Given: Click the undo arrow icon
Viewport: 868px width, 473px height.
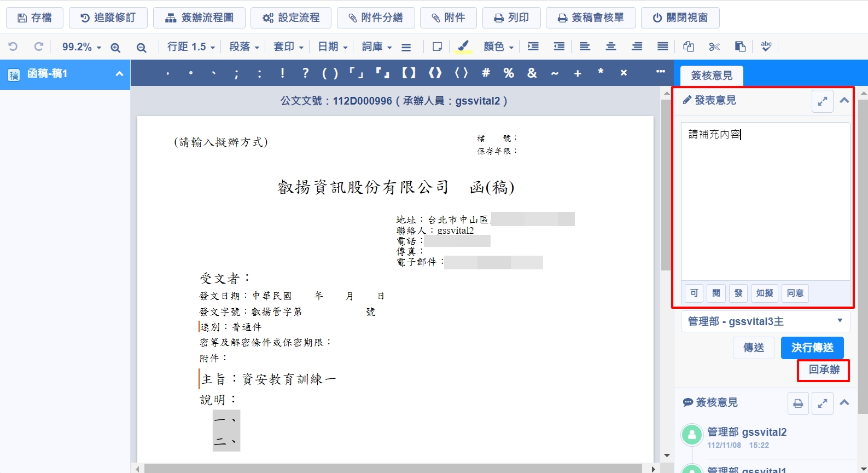Looking at the screenshot, I should click(13, 47).
